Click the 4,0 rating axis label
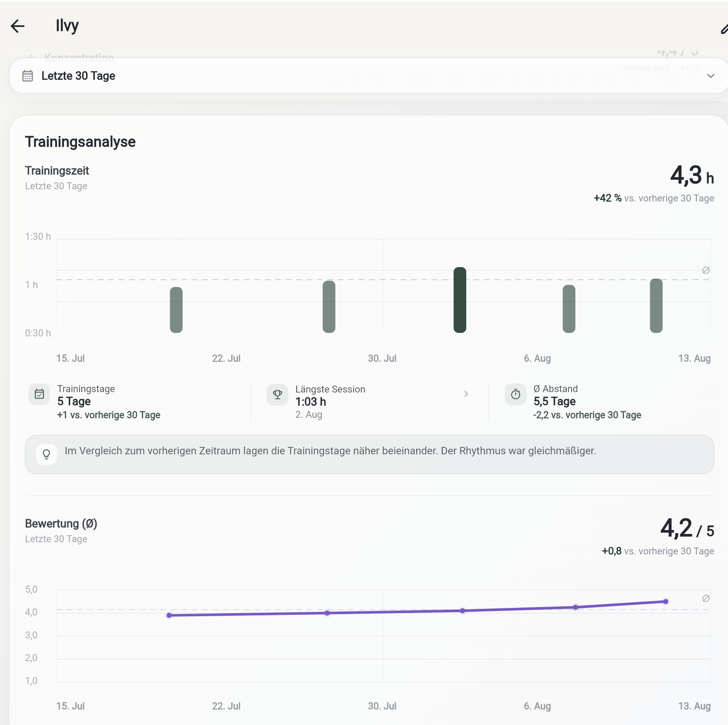Viewport: 728px width, 725px height. tap(31, 612)
